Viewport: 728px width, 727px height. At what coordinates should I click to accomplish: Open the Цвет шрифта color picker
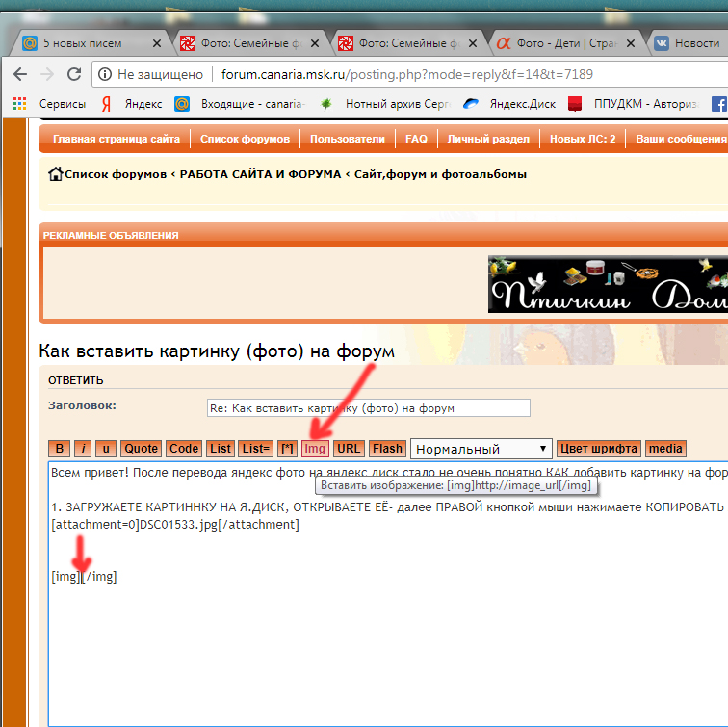click(x=598, y=448)
